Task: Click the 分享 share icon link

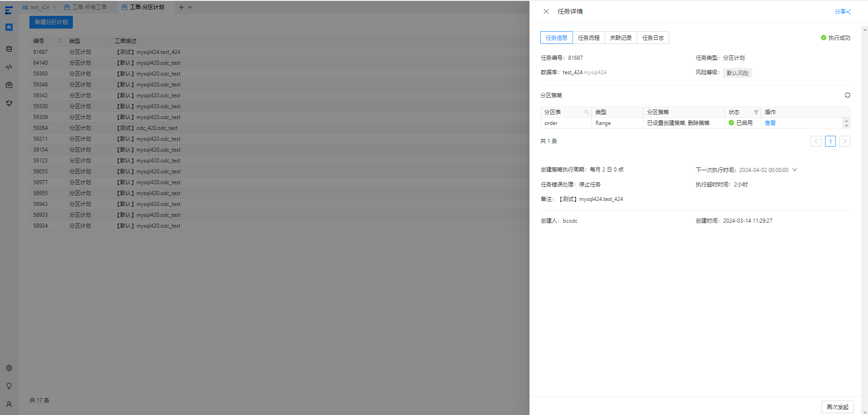Action: [843, 12]
